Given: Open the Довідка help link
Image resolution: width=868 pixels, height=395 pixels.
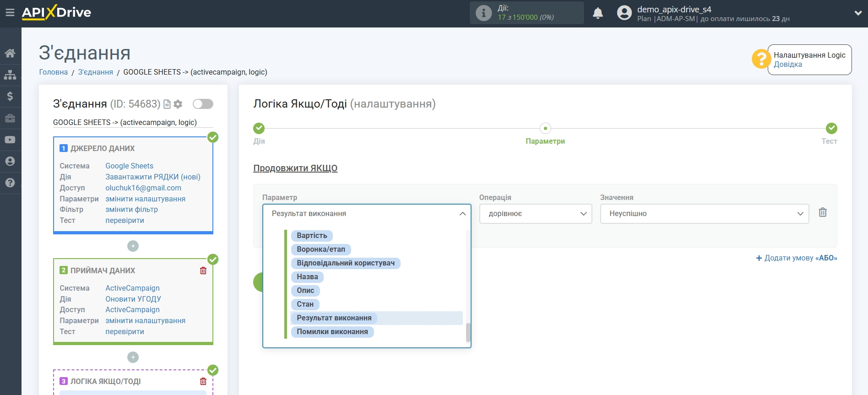Looking at the screenshot, I should tap(787, 65).
